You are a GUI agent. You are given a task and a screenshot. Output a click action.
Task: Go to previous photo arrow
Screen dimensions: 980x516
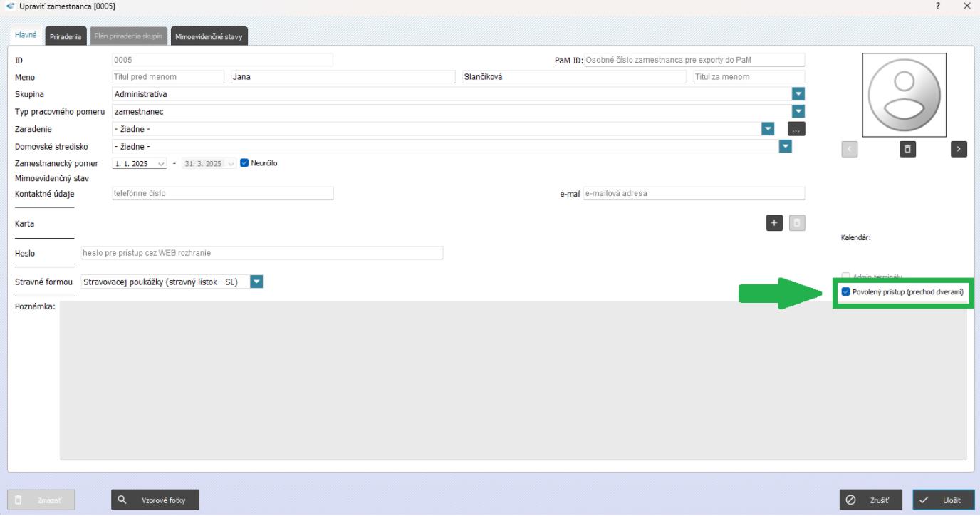pyautogui.click(x=850, y=149)
